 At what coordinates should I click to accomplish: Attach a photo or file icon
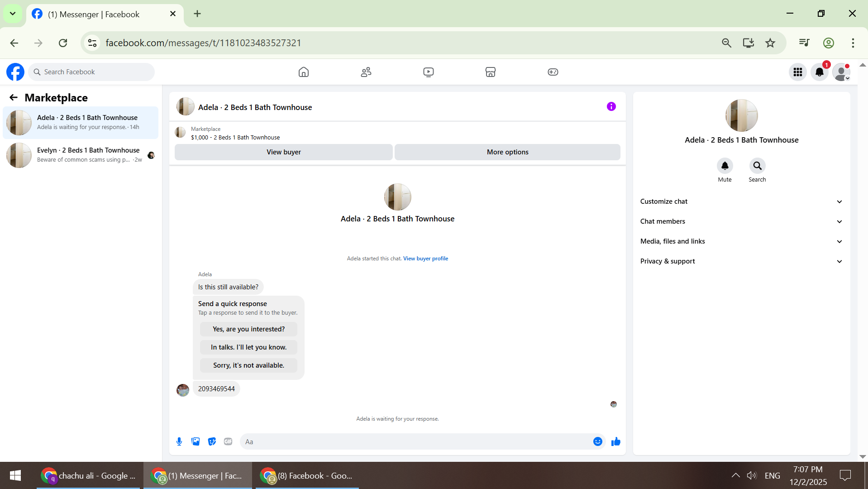196,441
